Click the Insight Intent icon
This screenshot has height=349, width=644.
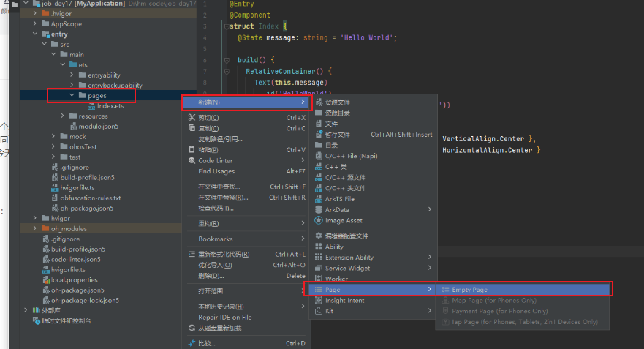tap(318, 300)
